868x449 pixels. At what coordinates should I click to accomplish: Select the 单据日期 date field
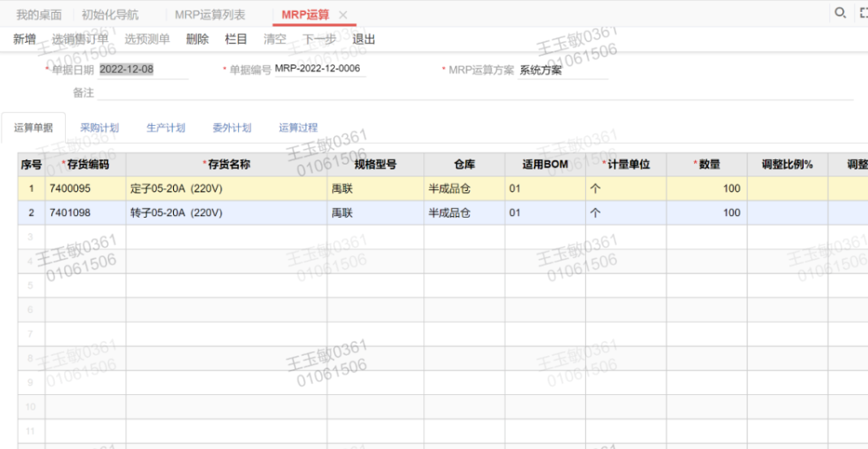click(142, 70)
